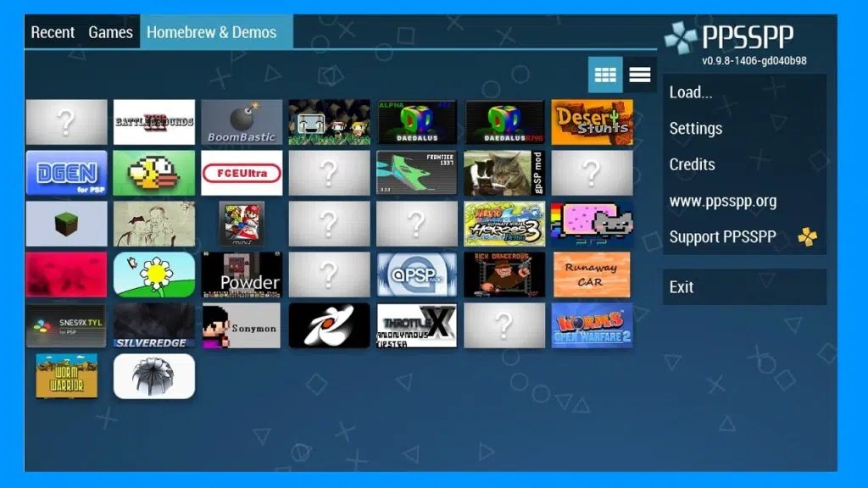Launch the Worm Warrior game
The height and width of the screenshot is (488, 868).
pyautogui.click(x=66, y=377)
